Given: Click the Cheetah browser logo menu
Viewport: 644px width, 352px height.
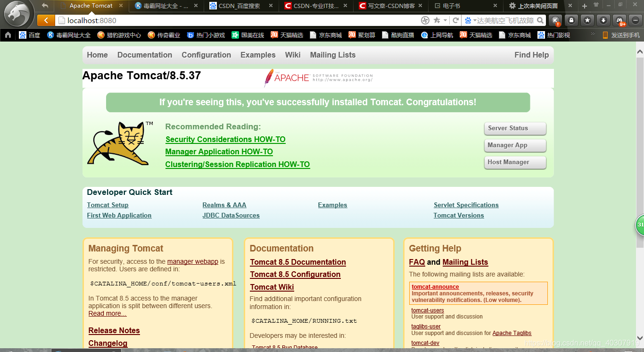Looking at the screenshot, I should coord(18,13).
